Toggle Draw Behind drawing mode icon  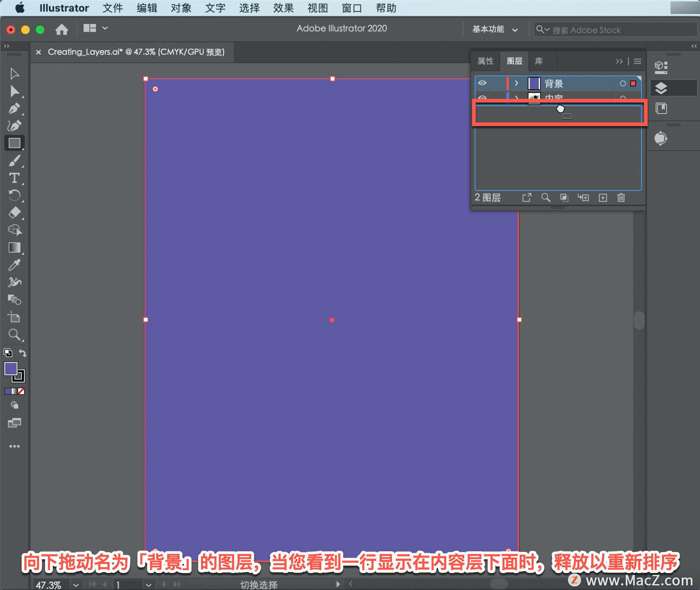click(14, 405)
